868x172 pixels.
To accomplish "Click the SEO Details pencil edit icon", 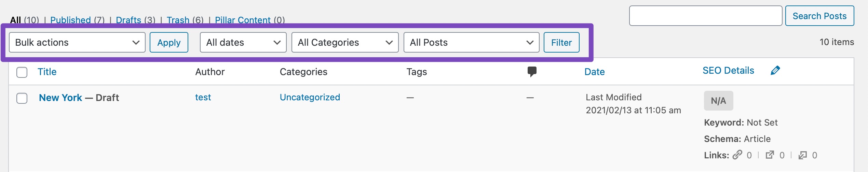I will click(775, 71).
